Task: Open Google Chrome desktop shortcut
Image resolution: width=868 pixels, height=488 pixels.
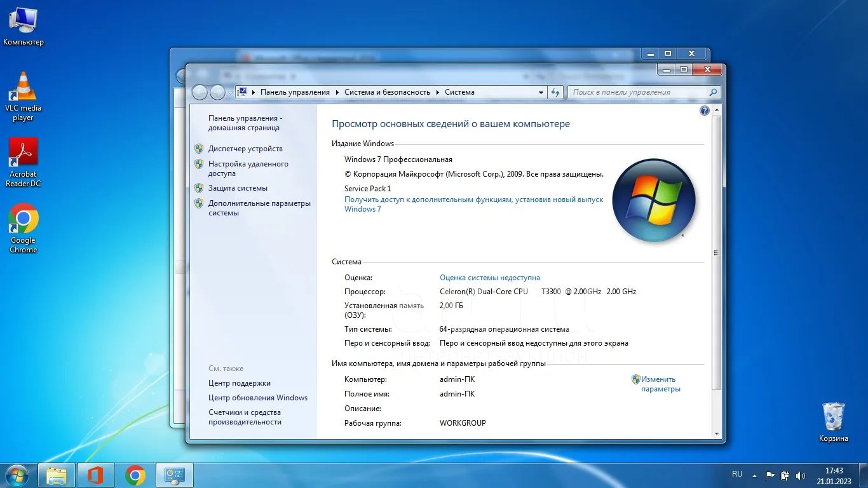Action: click(24, 229)
